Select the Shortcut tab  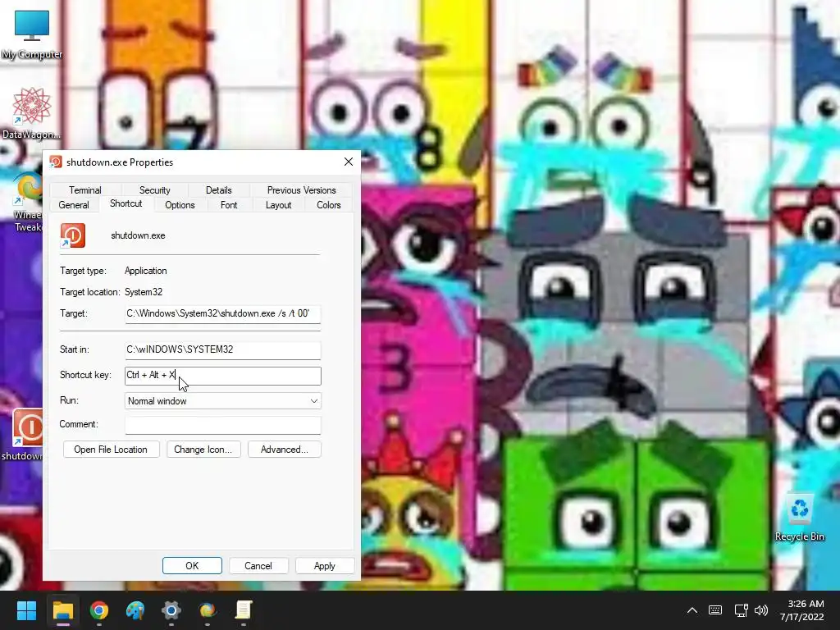[126, 203]
